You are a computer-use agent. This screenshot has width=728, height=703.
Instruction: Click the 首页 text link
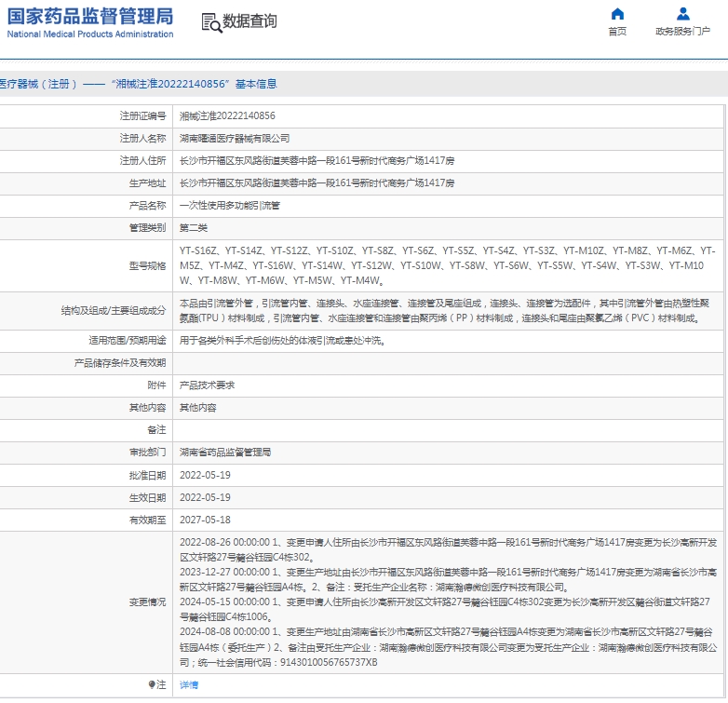tap(617, 31)
